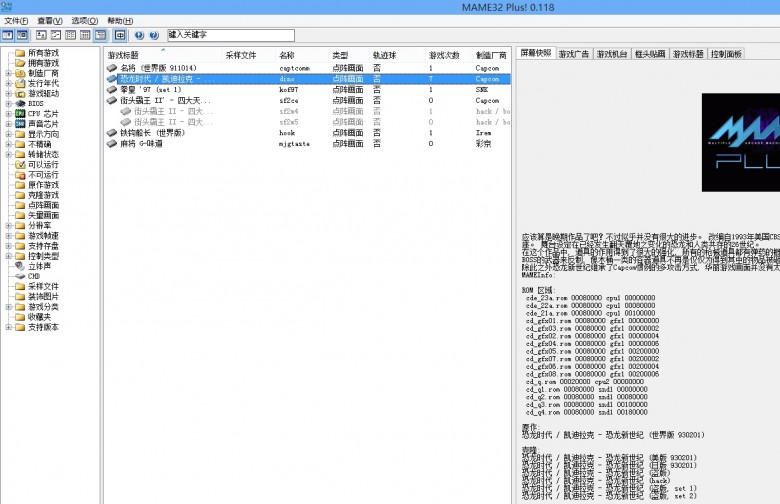Select 原作游戏 folder in tree
Screen dimensions: 780x504
coord(43,185)
